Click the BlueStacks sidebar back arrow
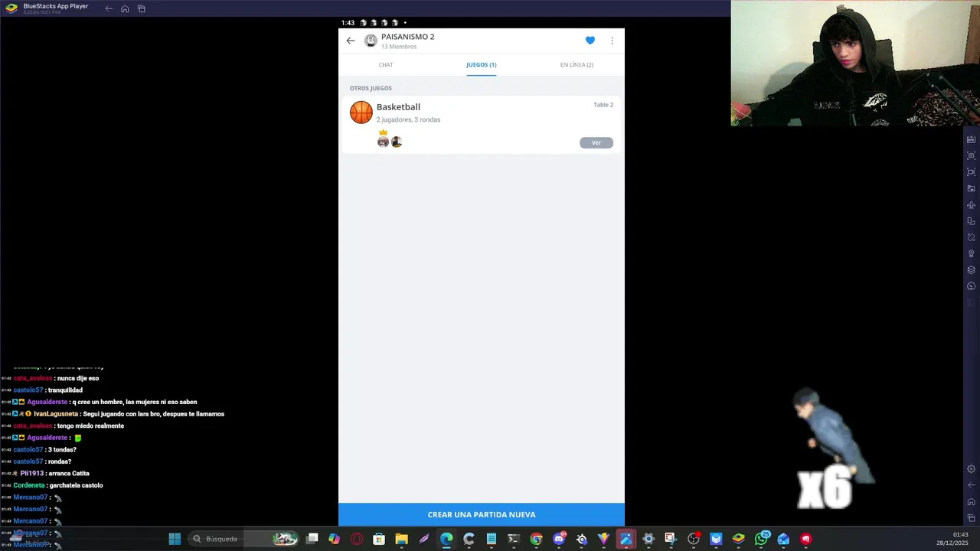Image resolution: width=980 pixels, height=551 pixels. (x=972, y=485)
